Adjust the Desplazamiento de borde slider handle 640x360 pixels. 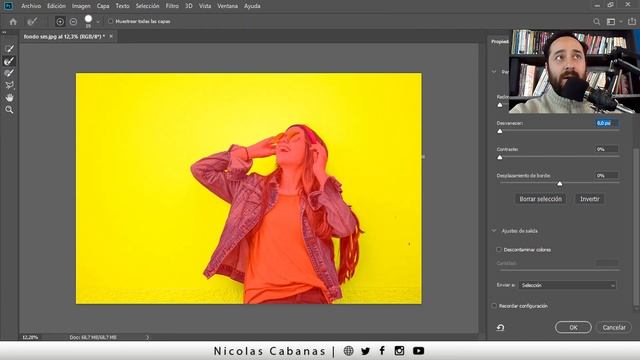[x=560, y=184]
